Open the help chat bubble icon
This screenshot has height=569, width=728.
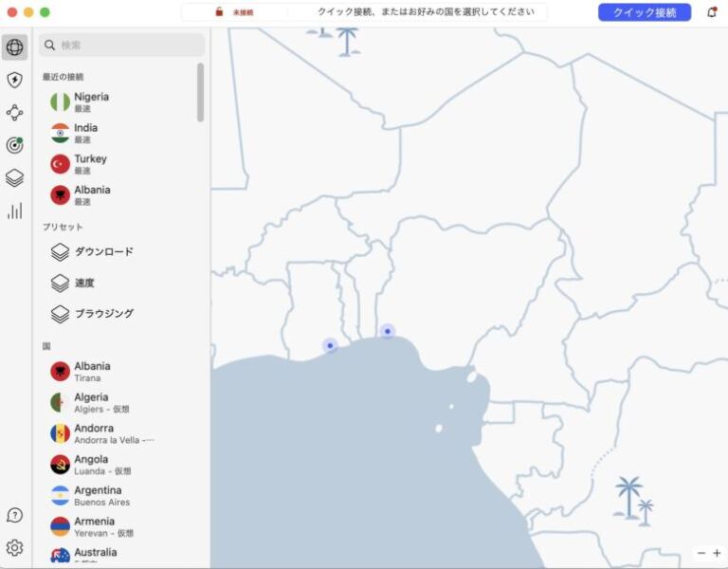(x=15, y=515)
